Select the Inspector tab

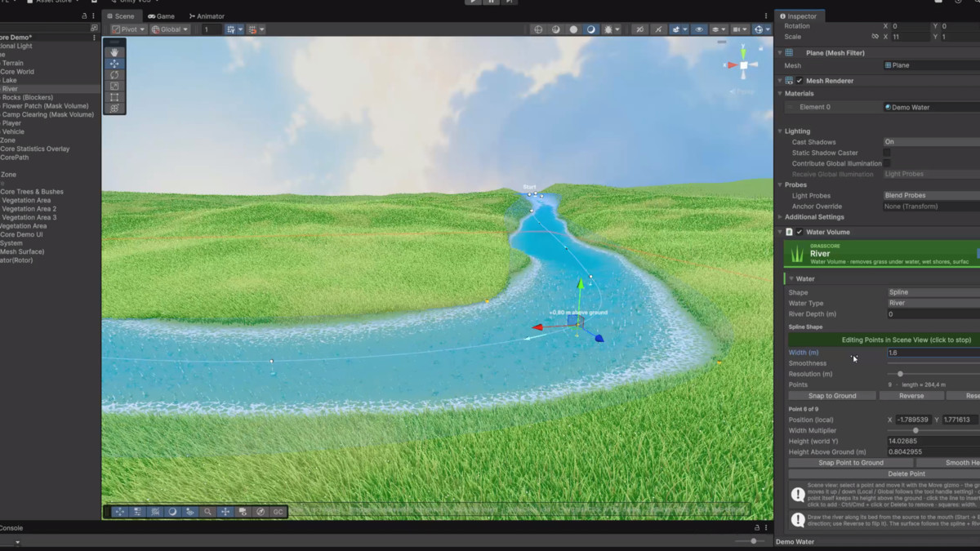pos(800,16)
